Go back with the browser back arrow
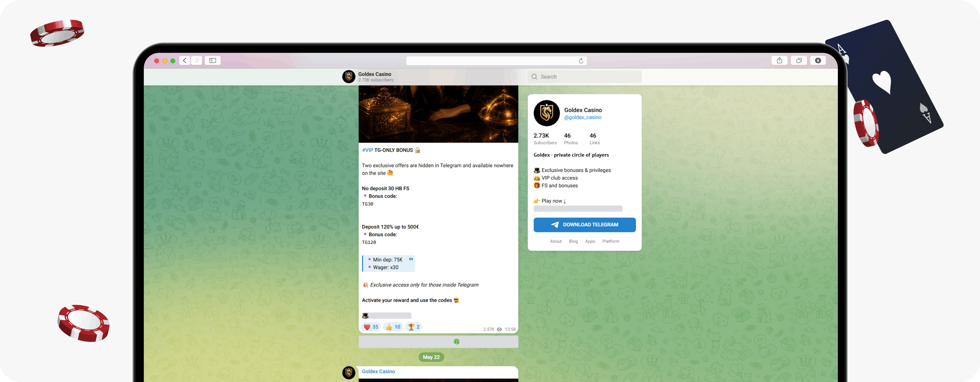 pyautogui.click(x=185, y=60)
